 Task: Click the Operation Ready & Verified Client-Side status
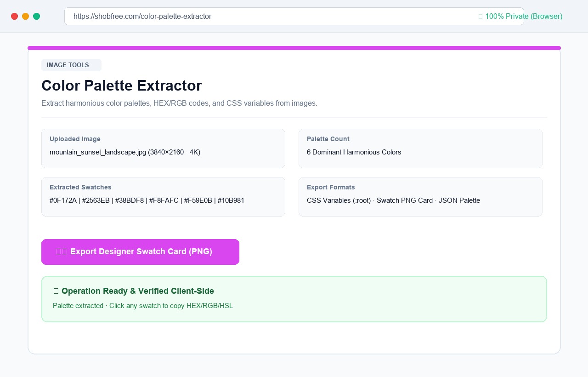[134, 291]
